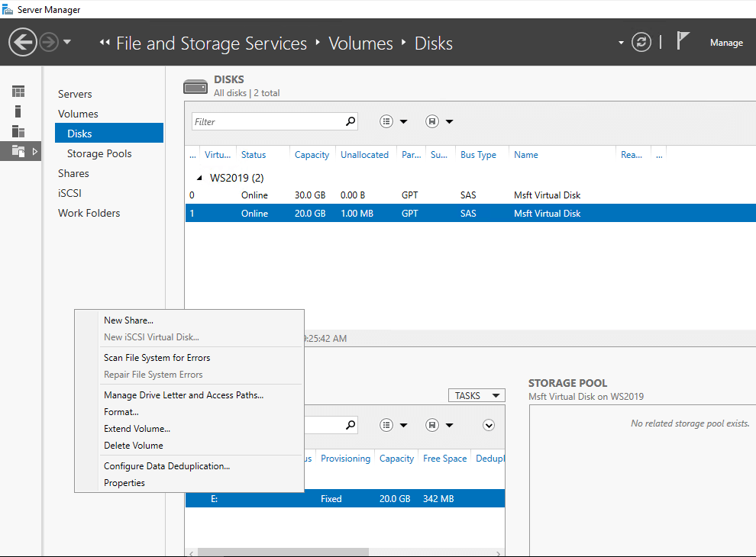Choose Configure Data Deduplication... menu item

tap(166, 466)
